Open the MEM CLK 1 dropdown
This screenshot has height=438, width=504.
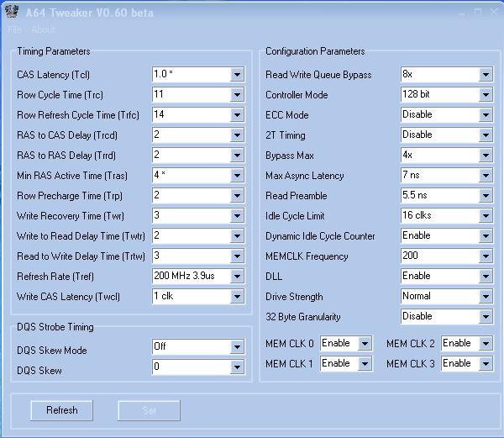pos(365,364)
